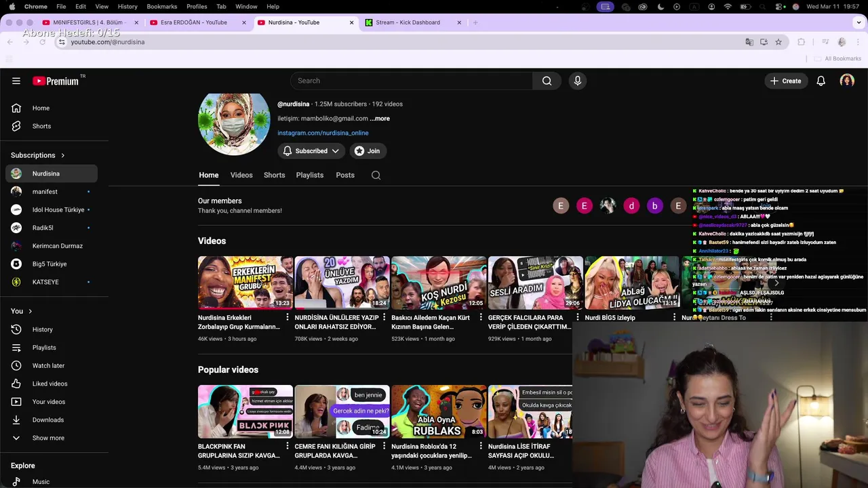The width and height of the screenshot is (868, 488).
Task: Click the Chrome address bar URL
Action: coord(108,42)
